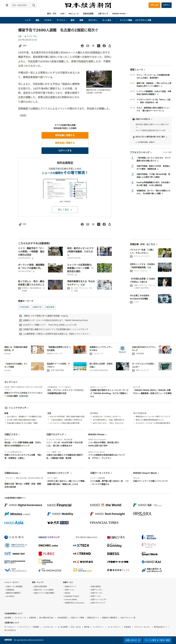Click the top email share icon
This screenshot has height=644, width=176.
88,46
